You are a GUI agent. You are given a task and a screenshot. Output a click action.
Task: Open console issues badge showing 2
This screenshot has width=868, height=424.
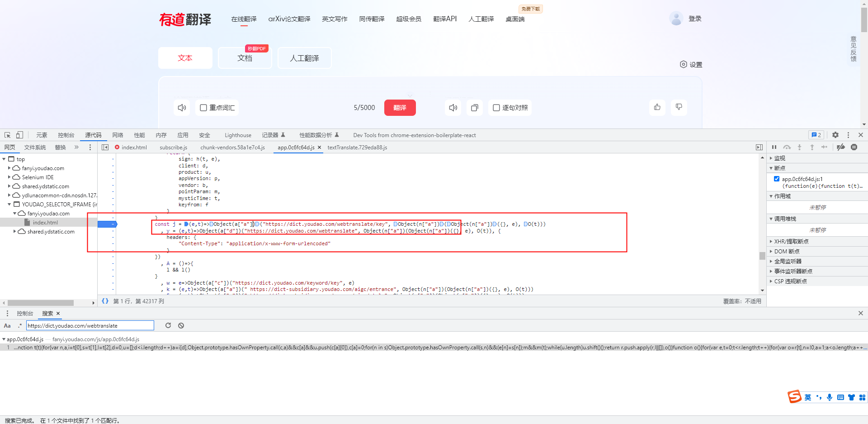pos(816,135)
